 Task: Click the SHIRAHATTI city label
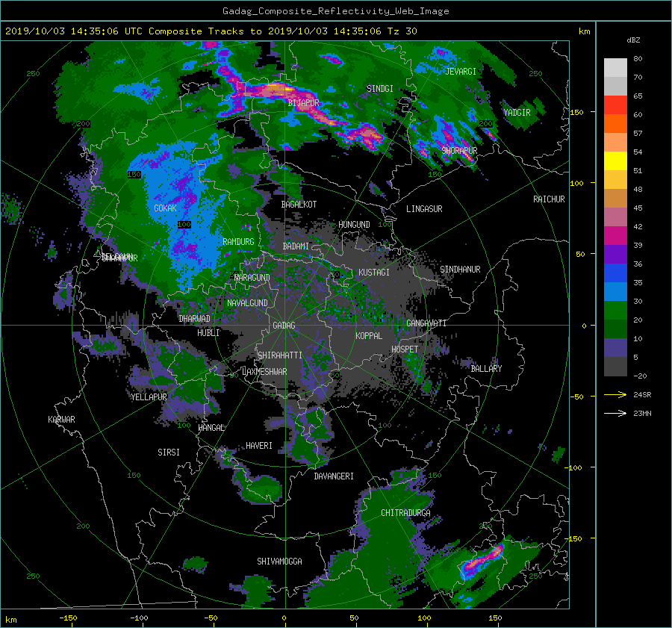[x=280, y=355]
